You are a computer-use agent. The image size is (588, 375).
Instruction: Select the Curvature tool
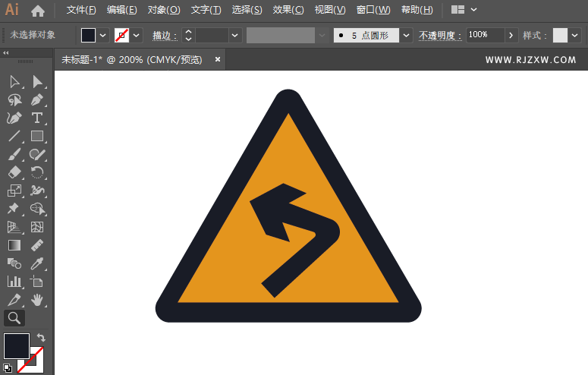(x=14, y=118)
